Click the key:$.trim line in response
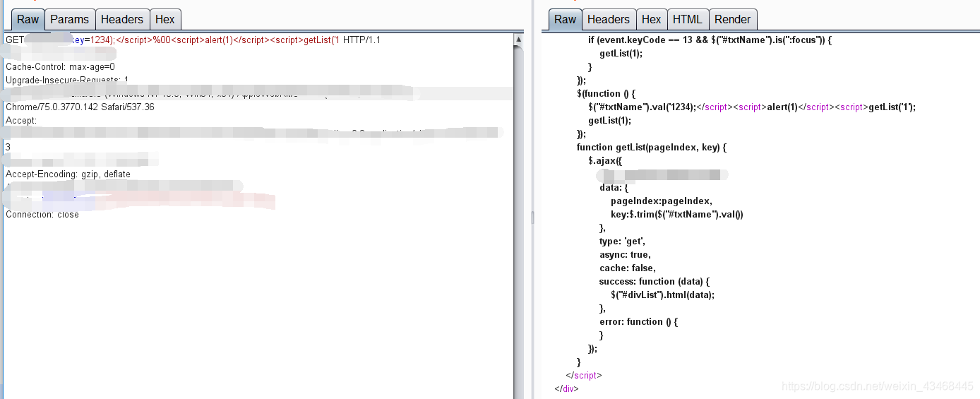 pos(677,215)
